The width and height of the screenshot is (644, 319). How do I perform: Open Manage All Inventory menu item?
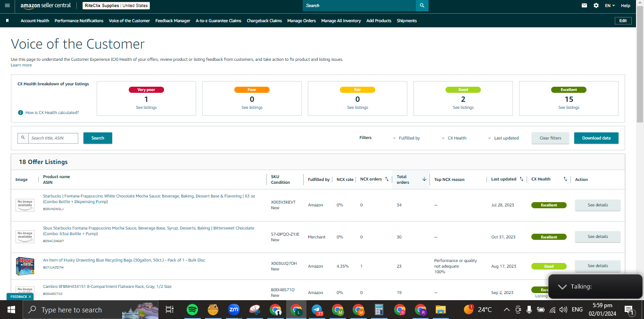point(341,21)
